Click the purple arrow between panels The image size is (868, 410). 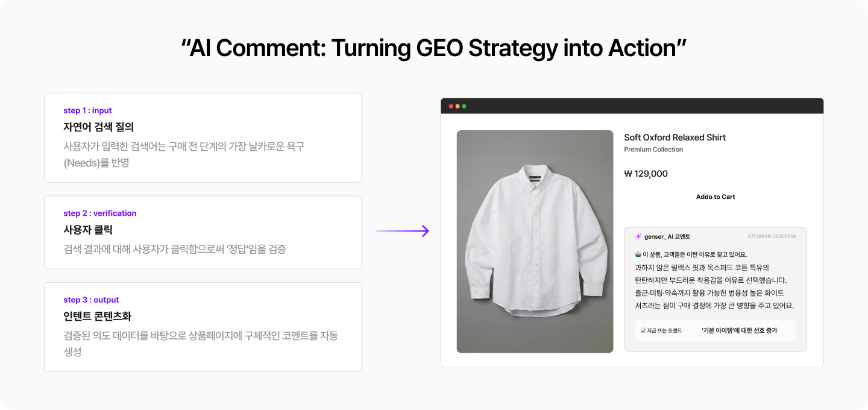(x=402, y=230)
